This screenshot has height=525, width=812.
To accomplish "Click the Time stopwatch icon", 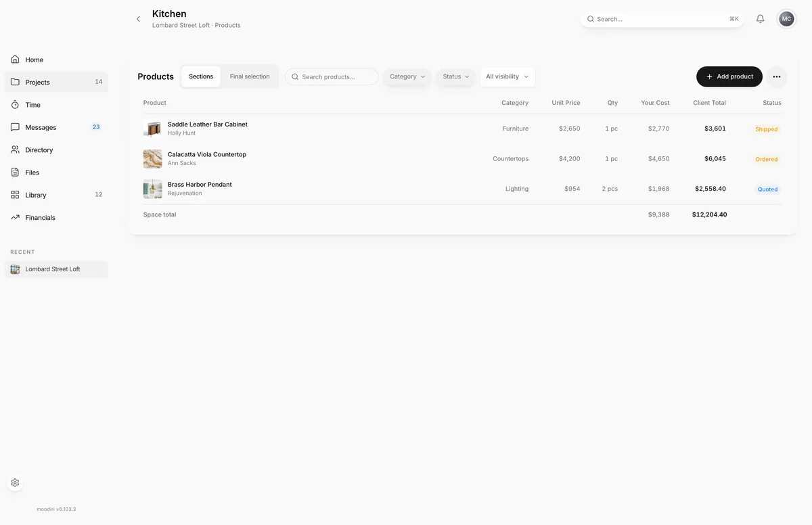I will point(15,105).
